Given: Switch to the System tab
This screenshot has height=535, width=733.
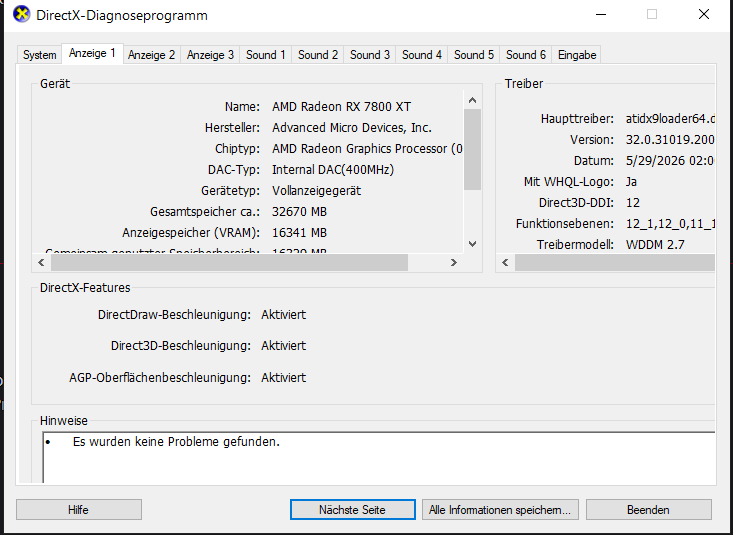Looking at the screenshot, I should 39,55.
